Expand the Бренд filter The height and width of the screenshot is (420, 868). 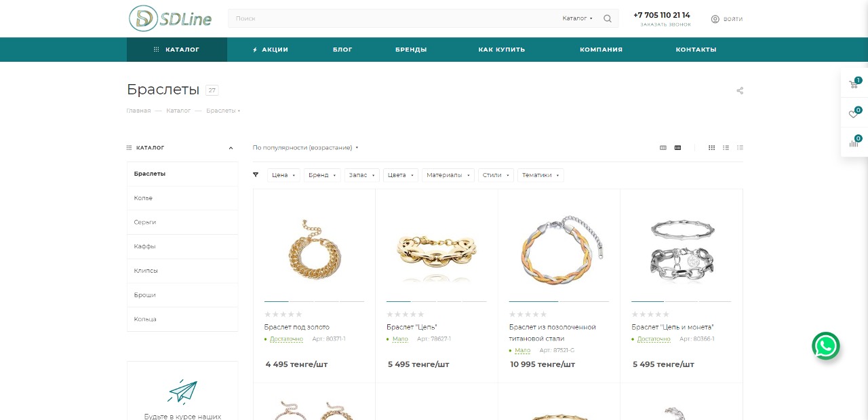pyautogui.click(x=322, y=175)
